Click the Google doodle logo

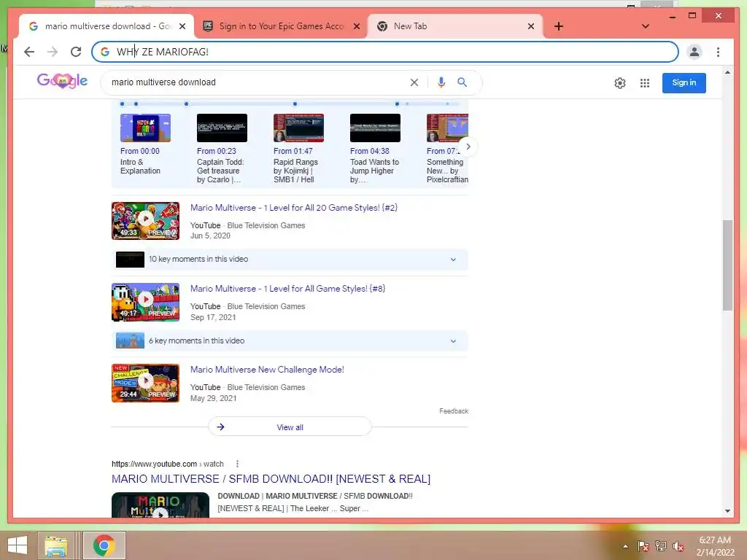point(62,81)
